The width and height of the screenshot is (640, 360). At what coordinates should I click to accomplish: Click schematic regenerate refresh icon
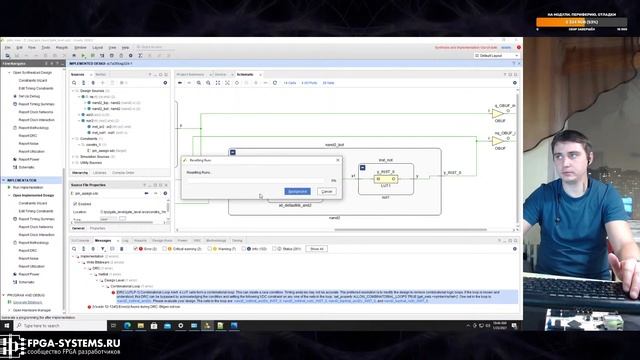[275, 83]
